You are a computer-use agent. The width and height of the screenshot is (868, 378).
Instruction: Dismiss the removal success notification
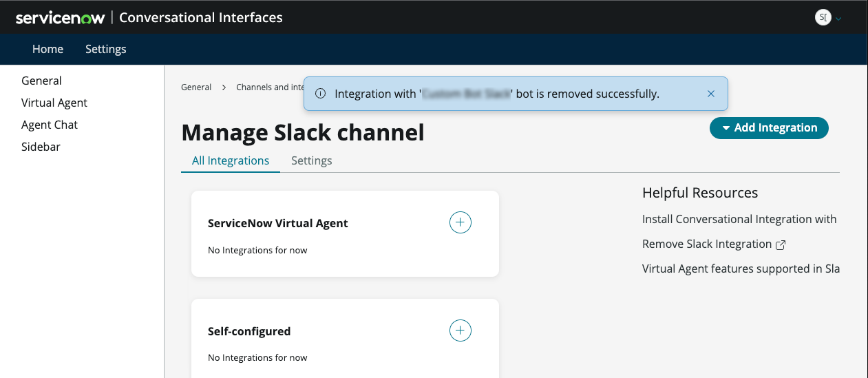711,94
